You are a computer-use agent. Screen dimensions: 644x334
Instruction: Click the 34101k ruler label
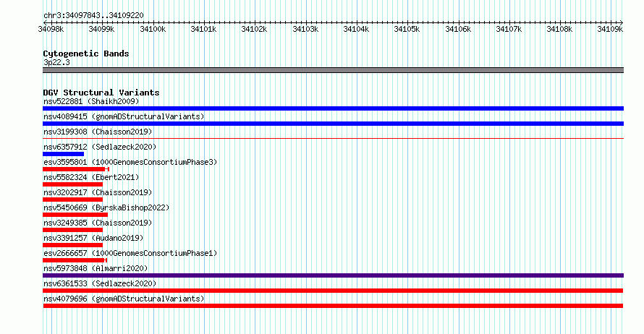pyautogui.click(x=203, y=29)
